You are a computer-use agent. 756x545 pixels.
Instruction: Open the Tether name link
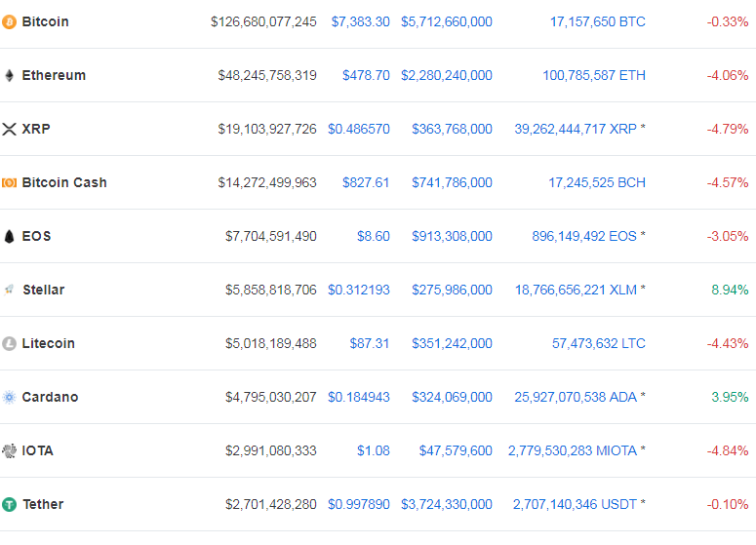coord(43,504)
